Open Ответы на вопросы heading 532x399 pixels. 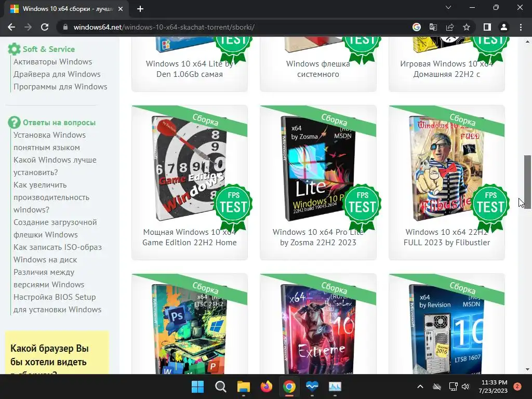tap(59, 123)
